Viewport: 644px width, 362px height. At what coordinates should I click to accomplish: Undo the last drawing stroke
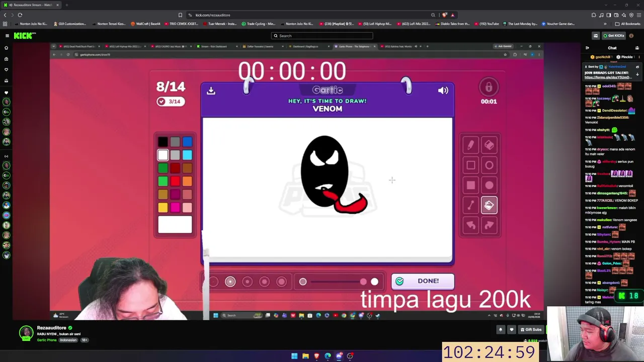pos(470,225)
